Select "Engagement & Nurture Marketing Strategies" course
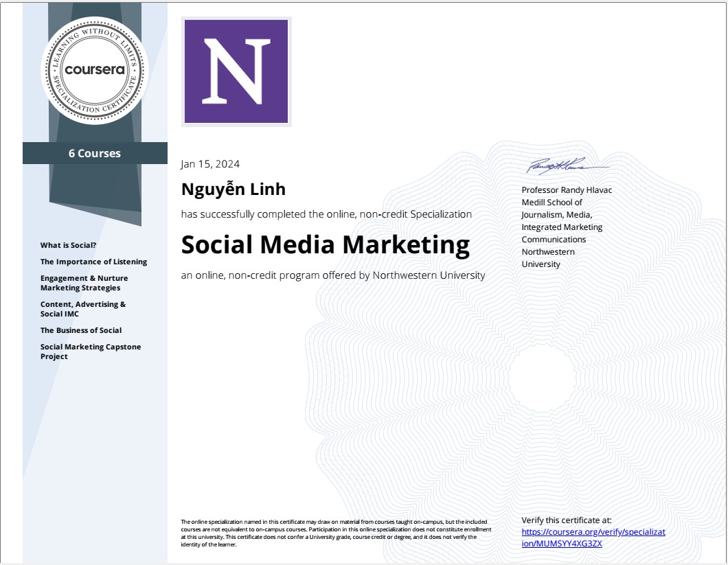The width and height of the screenshot is (728, 565). (x=84, y=283)
